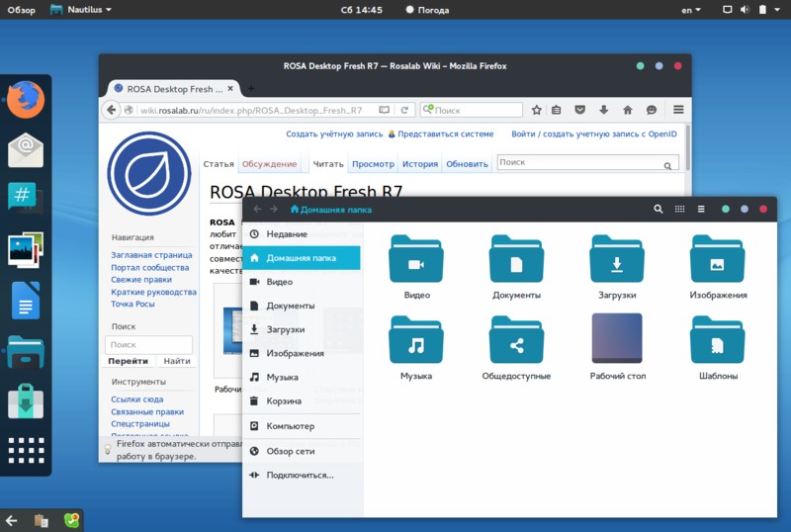Open the Музыка folder icon
The height and width of the screenshot is (532, 791).
tap(416, 339)
